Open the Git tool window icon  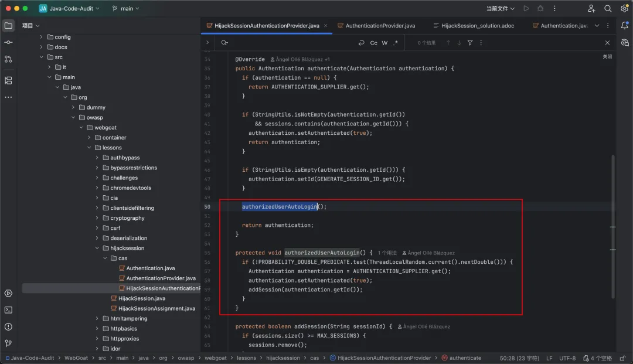coord(8,343)
